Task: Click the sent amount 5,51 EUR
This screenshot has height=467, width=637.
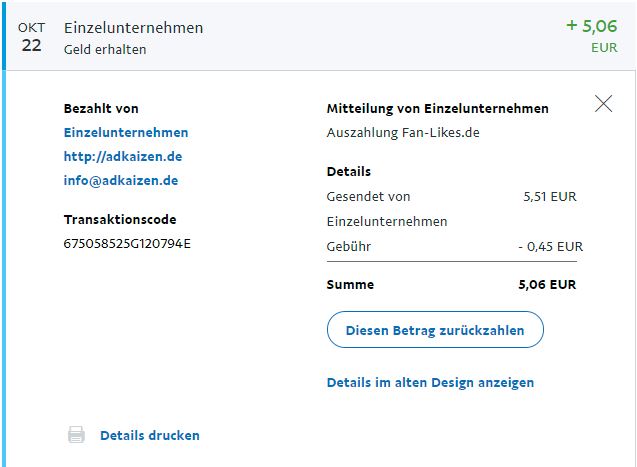Action: coord(550,196)
